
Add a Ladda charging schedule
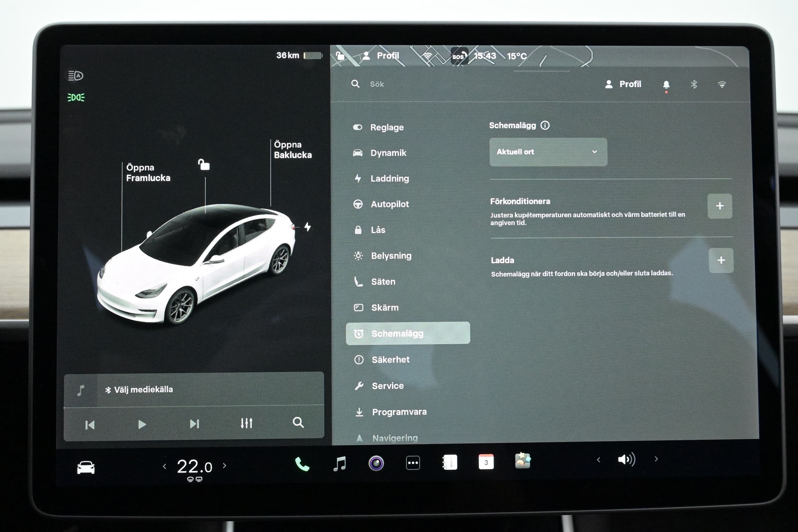[x=721, y=260]
